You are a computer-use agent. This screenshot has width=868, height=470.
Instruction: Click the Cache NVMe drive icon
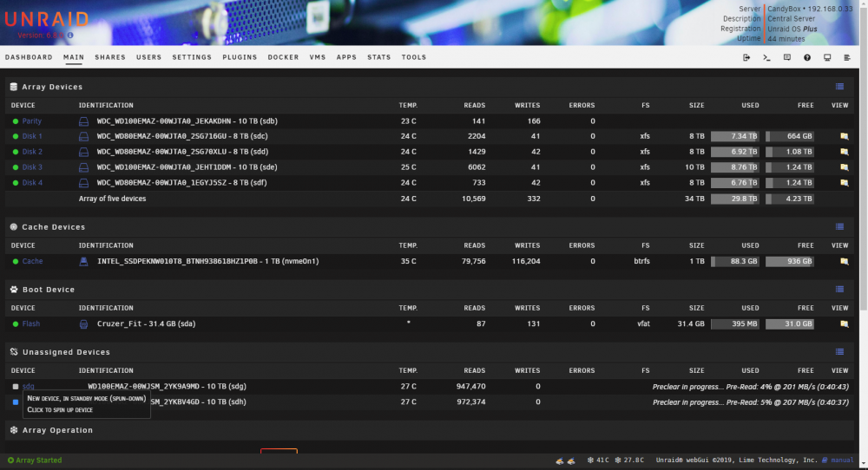click(x=83, y=261)
